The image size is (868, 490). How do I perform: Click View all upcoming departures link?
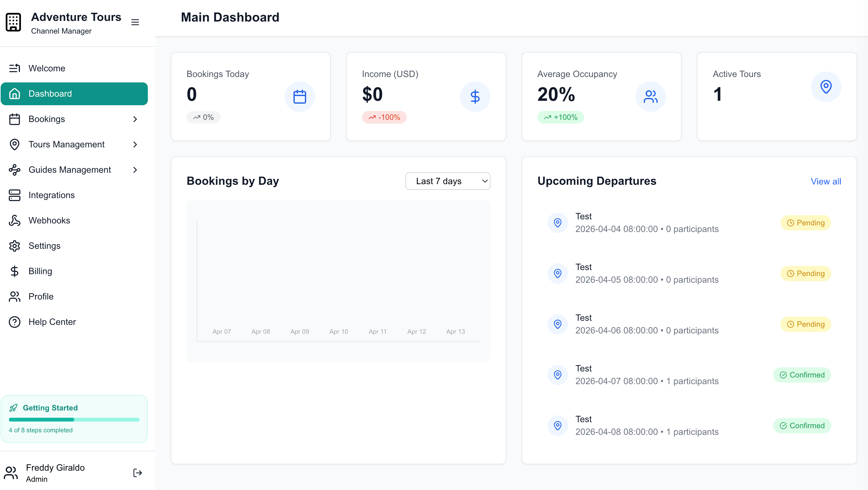coord(825,181)
